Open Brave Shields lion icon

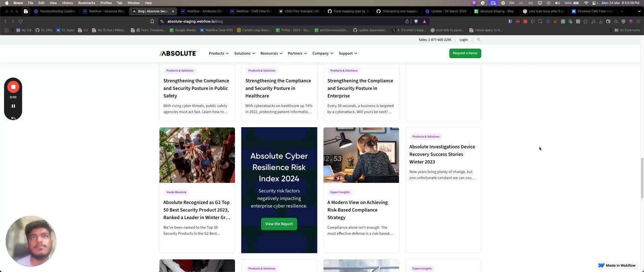(x=416, y=22)
